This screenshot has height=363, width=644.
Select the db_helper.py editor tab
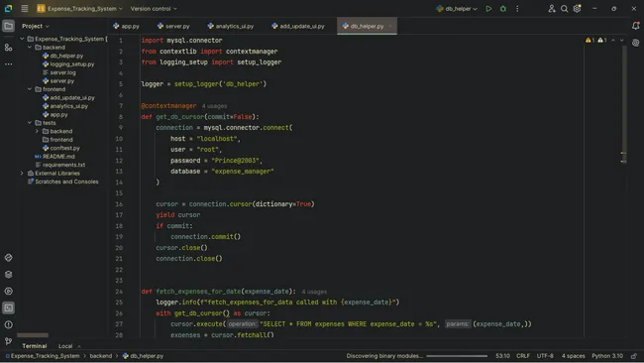coord(367,26)
